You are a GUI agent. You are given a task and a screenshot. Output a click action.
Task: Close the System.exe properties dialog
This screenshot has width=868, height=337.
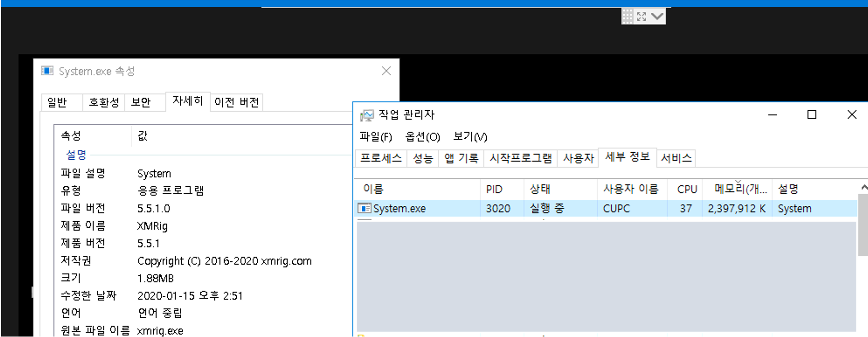pos(386,71)
